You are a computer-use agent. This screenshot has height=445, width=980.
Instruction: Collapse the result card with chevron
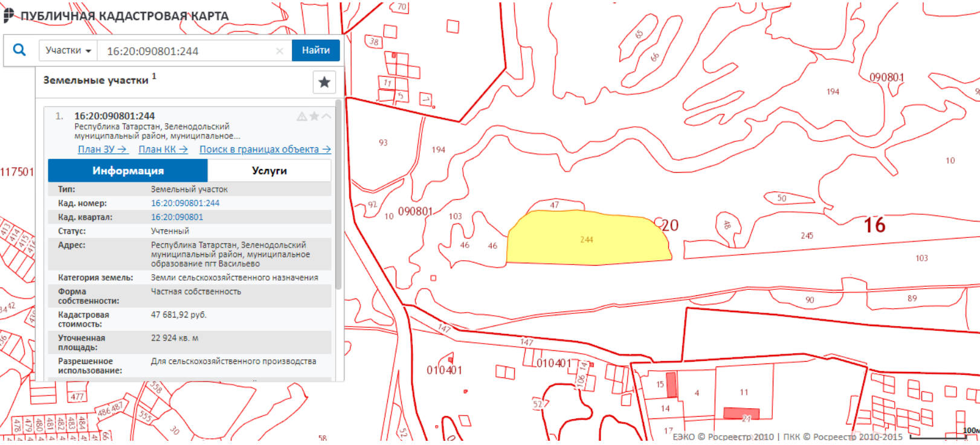tap(326, 117)
